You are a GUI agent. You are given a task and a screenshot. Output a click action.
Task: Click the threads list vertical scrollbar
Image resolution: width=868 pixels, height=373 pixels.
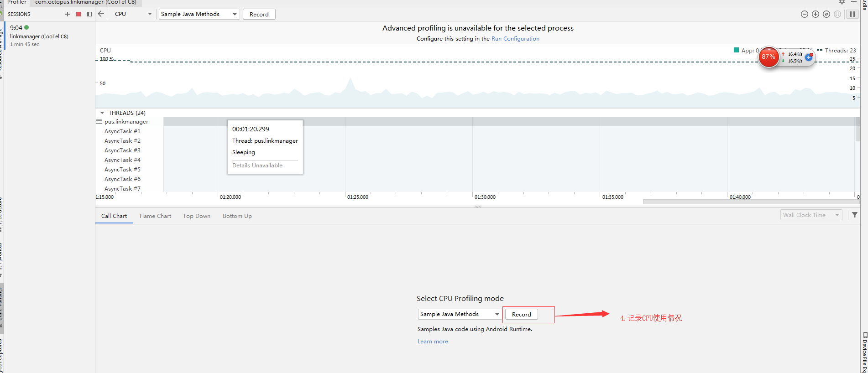tap(858, 129)
